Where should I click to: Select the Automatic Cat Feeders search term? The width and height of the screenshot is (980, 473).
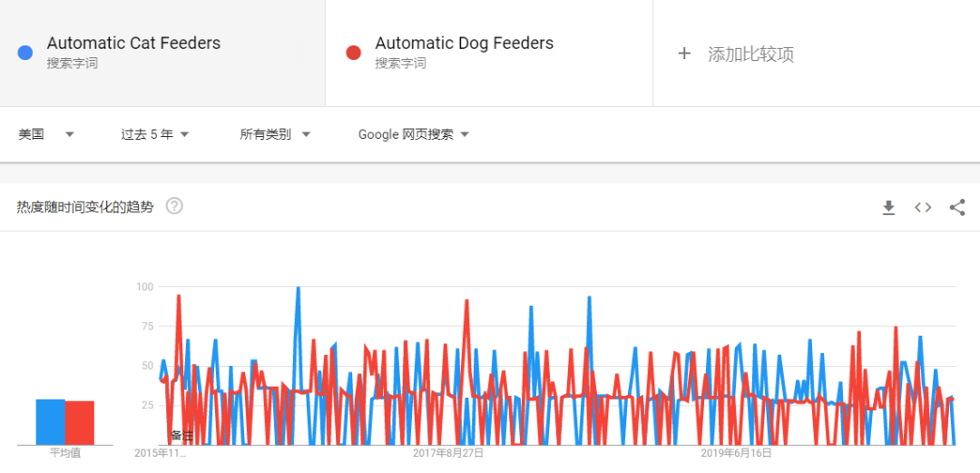pos(133,44)
